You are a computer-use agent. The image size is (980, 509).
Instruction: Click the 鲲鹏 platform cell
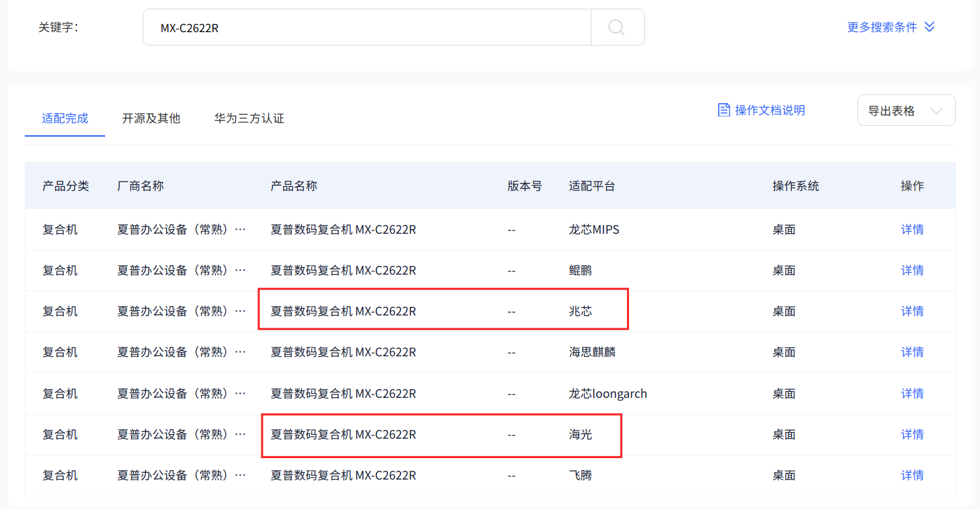coord(581,271)
